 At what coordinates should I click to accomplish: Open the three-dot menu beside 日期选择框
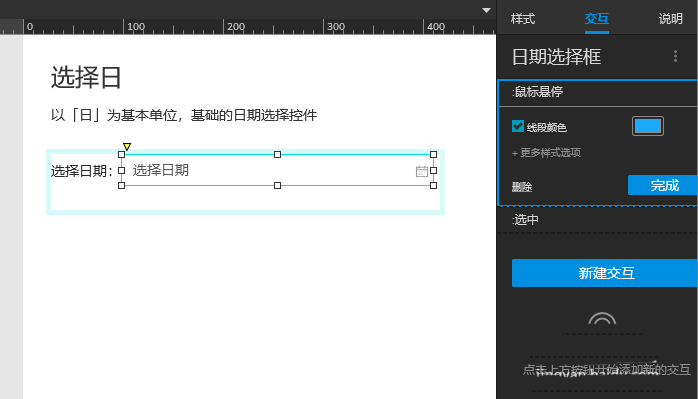pyautogui.click(x=675, y=56)
